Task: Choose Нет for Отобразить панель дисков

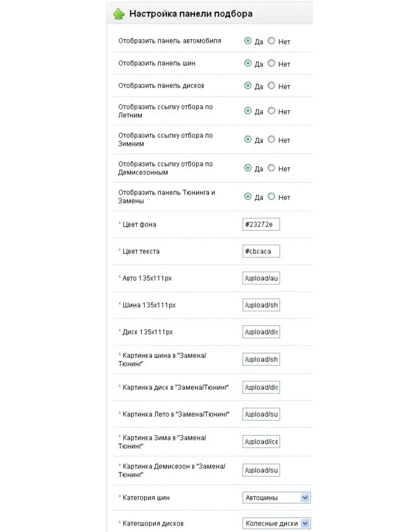Action: point(271,86)
